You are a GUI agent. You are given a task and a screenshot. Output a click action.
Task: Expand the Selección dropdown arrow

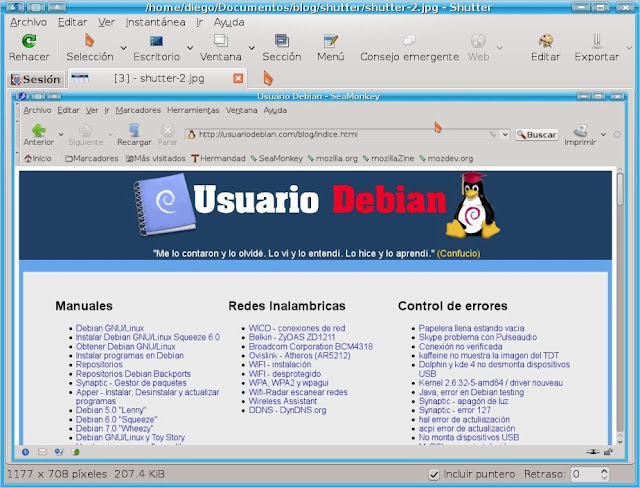tap(123, 48)
